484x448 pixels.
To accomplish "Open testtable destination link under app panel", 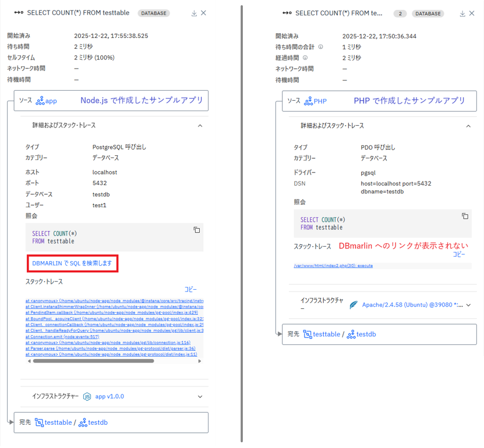I will [x=58, y=422].
